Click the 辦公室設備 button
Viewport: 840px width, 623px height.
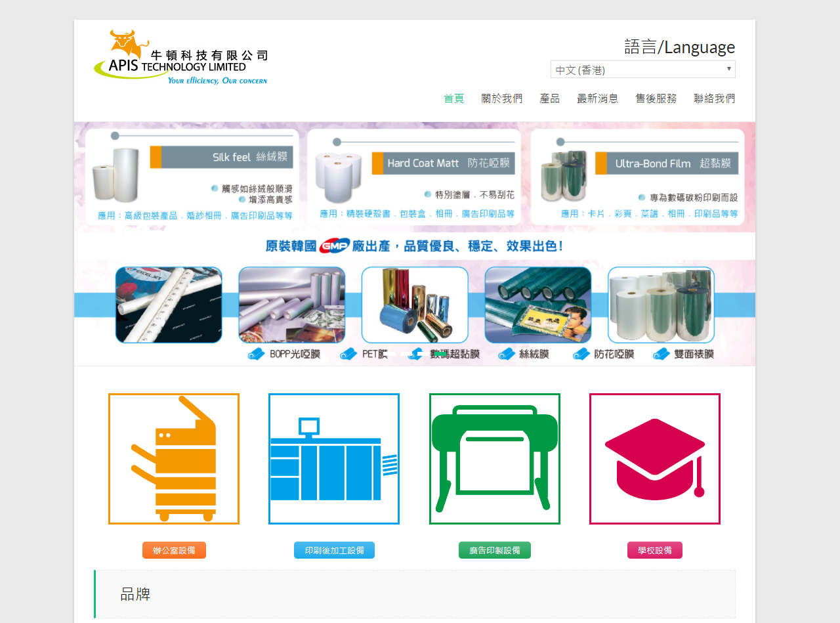pyautogui.click(x=174, y=550)
